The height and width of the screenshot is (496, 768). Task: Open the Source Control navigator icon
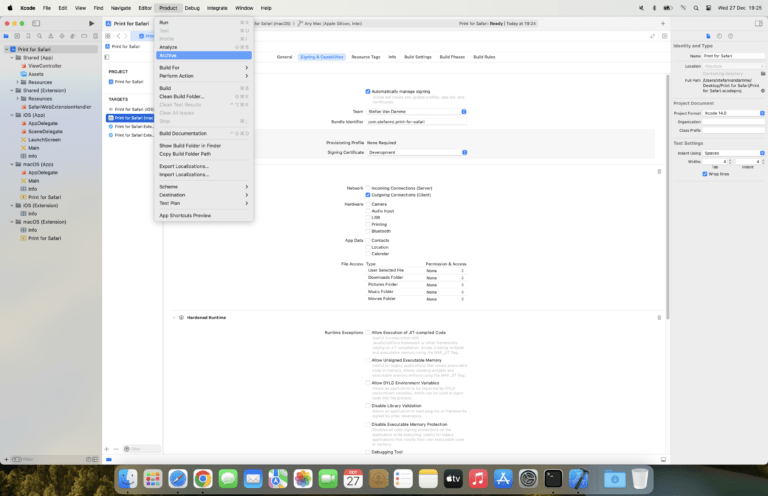point(17,36)
